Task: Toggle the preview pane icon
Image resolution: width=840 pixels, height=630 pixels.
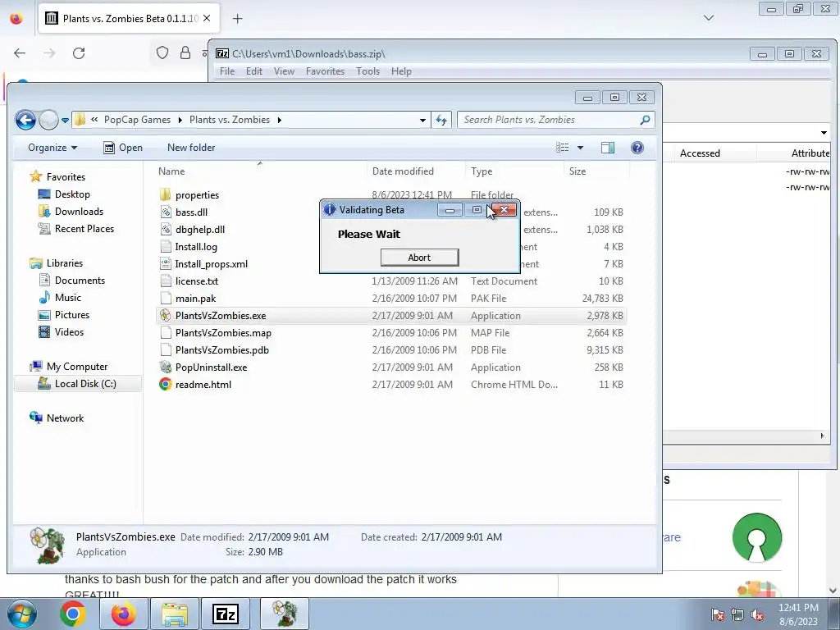Action: coord(608,148)
